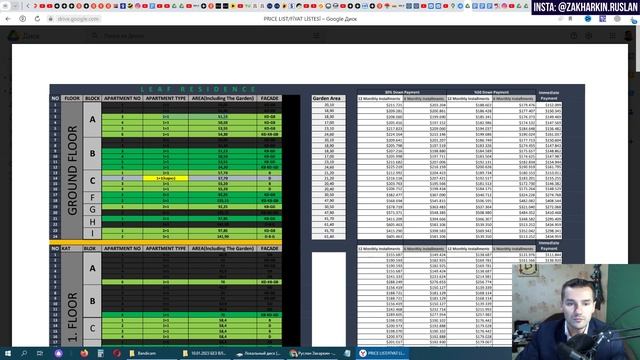
Task: Open Drive settings gear icon
Action: point(589,36)
